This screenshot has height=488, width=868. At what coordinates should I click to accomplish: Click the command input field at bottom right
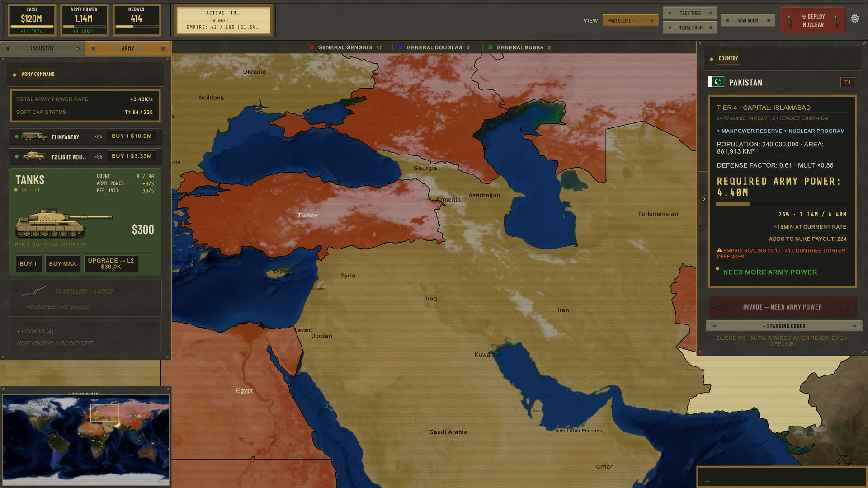(x=782, y=477)
